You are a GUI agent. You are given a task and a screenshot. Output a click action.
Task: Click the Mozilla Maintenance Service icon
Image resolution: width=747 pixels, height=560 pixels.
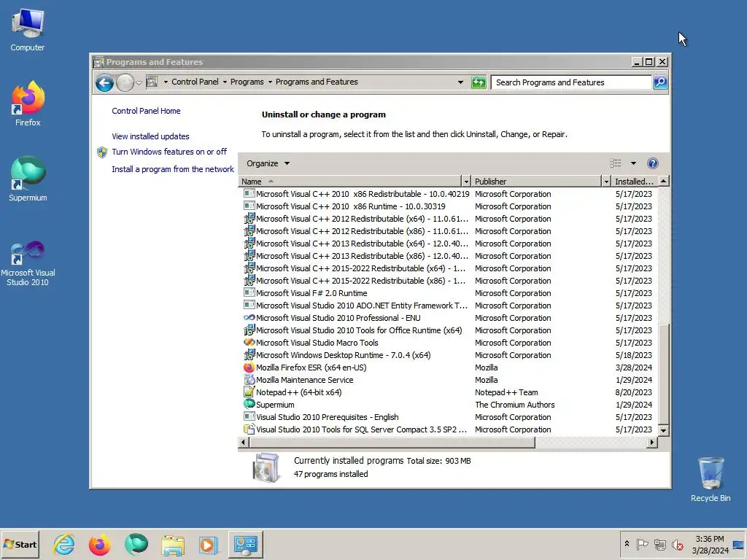tap(249, 379)
